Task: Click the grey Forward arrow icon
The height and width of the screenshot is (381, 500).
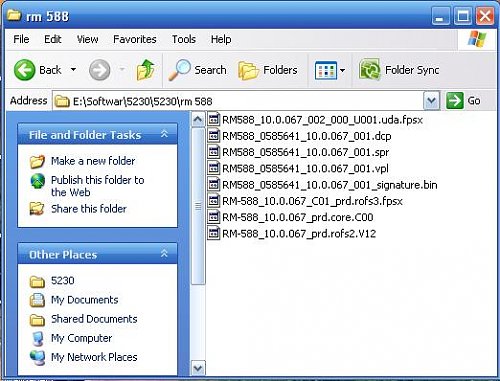Action: 99,70
